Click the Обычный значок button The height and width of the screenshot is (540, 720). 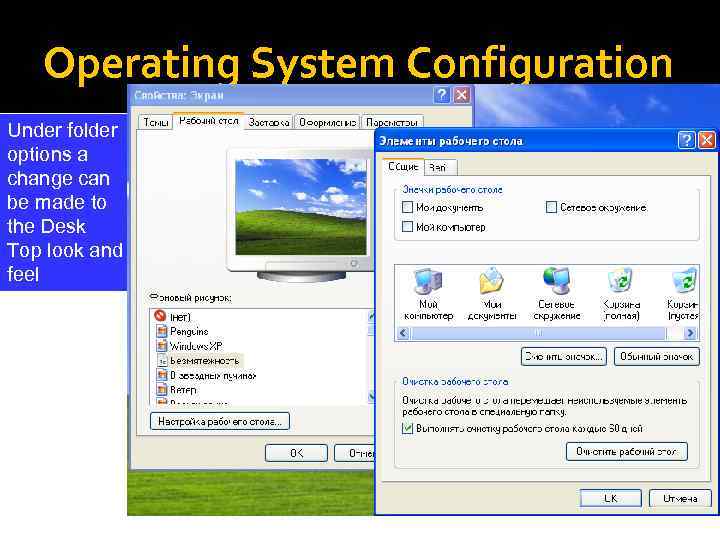pos(657,356)
